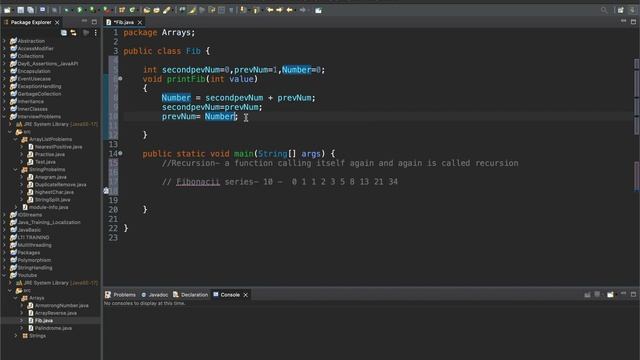Collapse the main method fold marker
This screenshot has width=640, height=360.
coord(120,153)
